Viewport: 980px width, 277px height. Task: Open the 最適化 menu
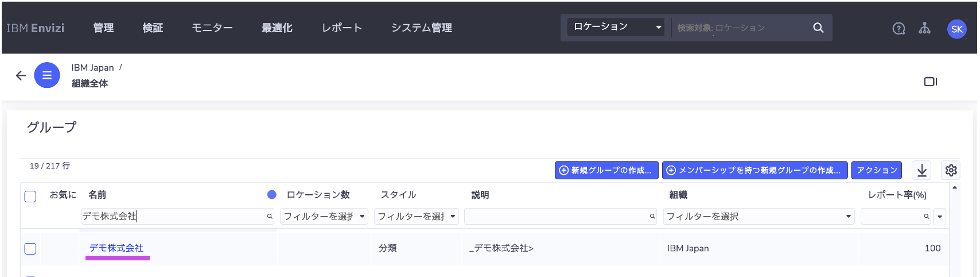click(277, 28)
